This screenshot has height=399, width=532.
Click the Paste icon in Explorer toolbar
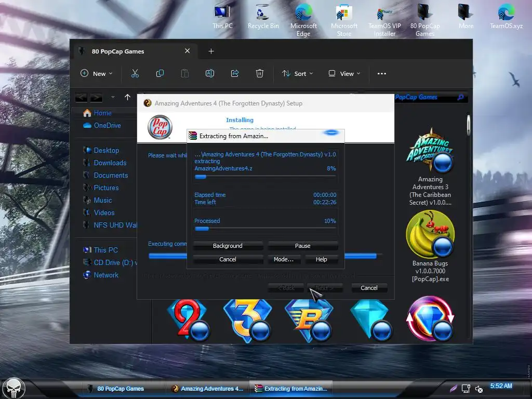184,73
